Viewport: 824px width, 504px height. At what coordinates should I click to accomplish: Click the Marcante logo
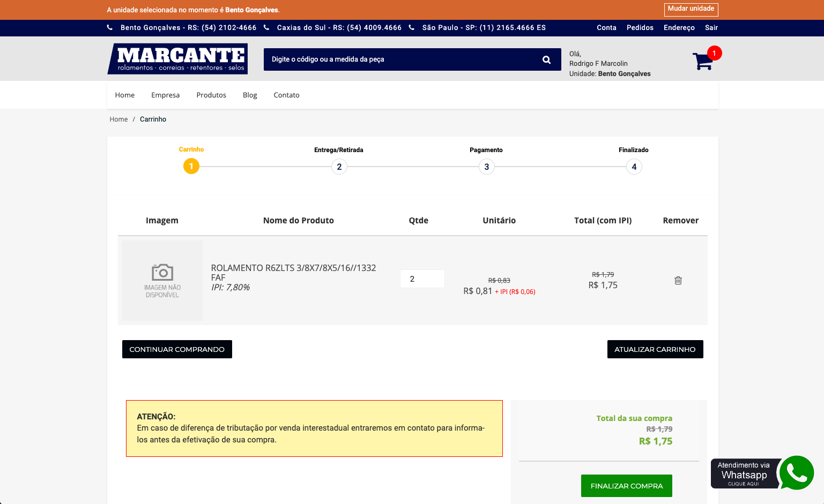pos(177,59)
